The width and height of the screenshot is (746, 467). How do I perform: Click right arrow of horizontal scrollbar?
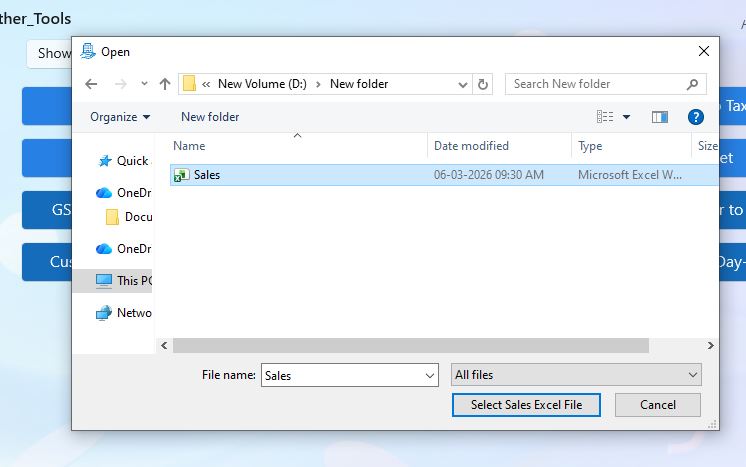click(x=710, y=346)
